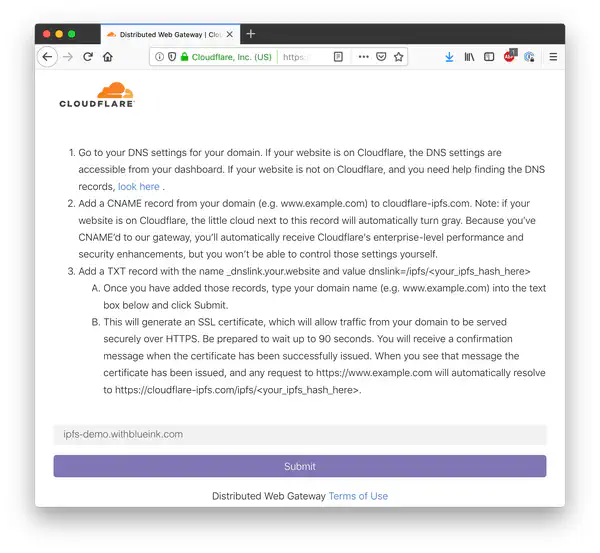Open a new tab with the plus button
The width and height of the screenshot is (600, 553).
tap(251, 34)
